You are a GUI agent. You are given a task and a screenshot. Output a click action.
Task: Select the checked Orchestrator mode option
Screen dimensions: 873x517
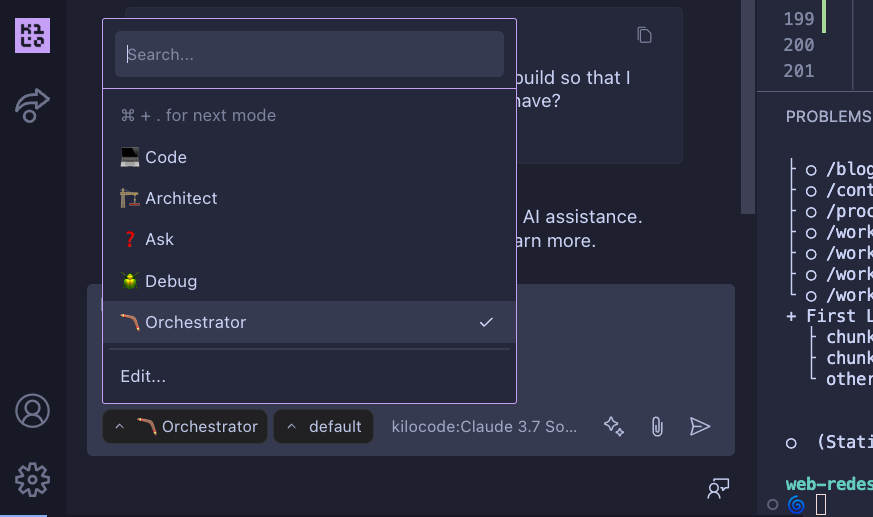tap(309, 322)
